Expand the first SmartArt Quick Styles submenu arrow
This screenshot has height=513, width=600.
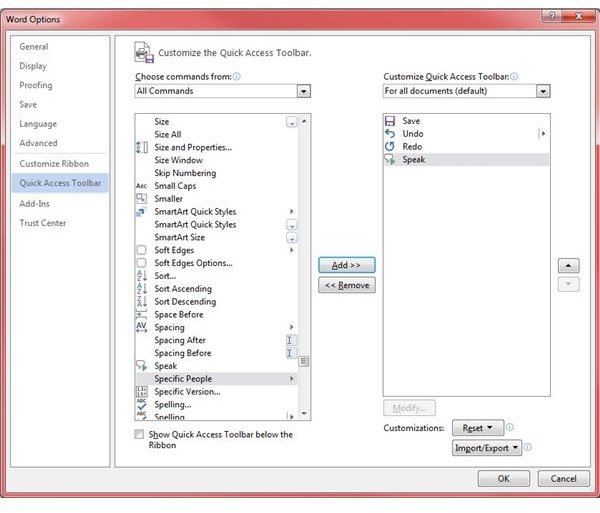(292, 212)
